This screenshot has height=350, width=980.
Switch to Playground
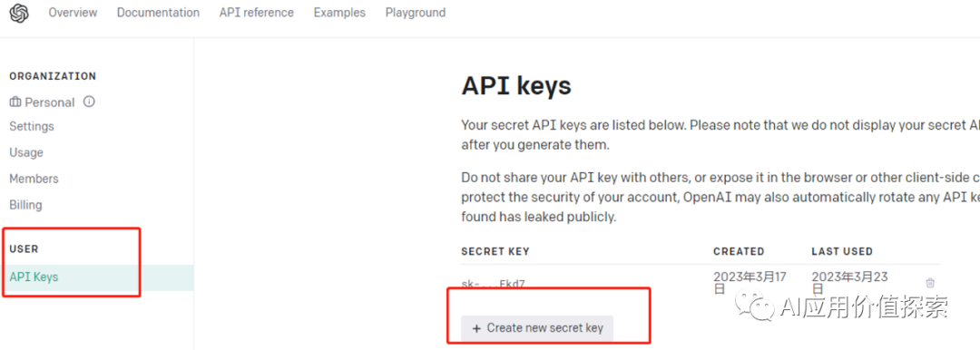coord(416,13)
